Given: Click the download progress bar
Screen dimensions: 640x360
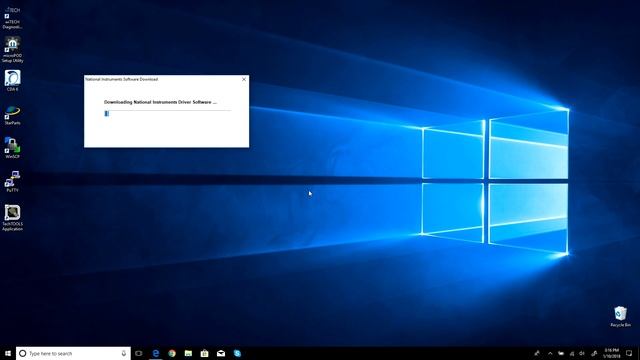Looking at the screenshot, I should point(167,113).
